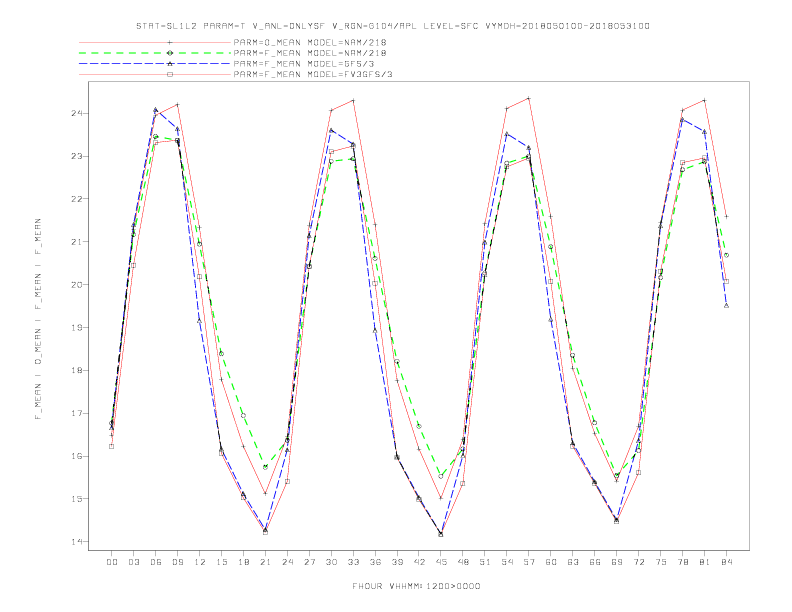Screen dimensions: 792x612
Task: Click the chart title beginning STAT=SL1L2
Action: point(393,26)
